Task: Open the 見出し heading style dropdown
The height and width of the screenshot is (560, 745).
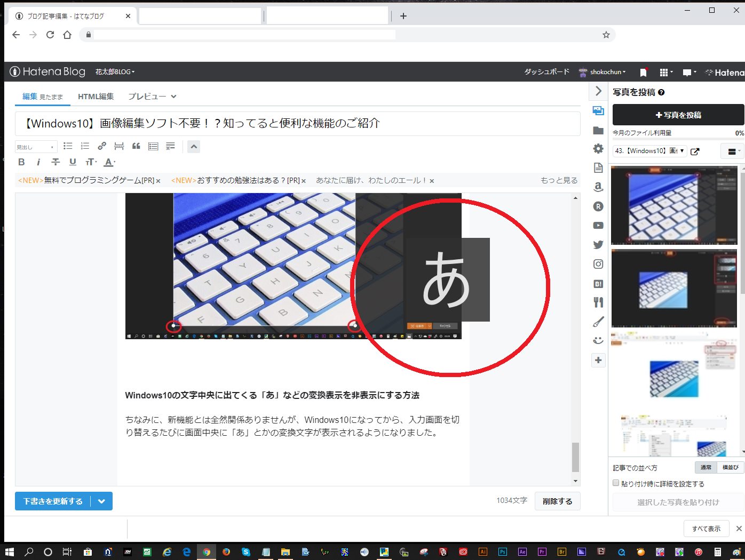Action: click(x=35, y=146)
